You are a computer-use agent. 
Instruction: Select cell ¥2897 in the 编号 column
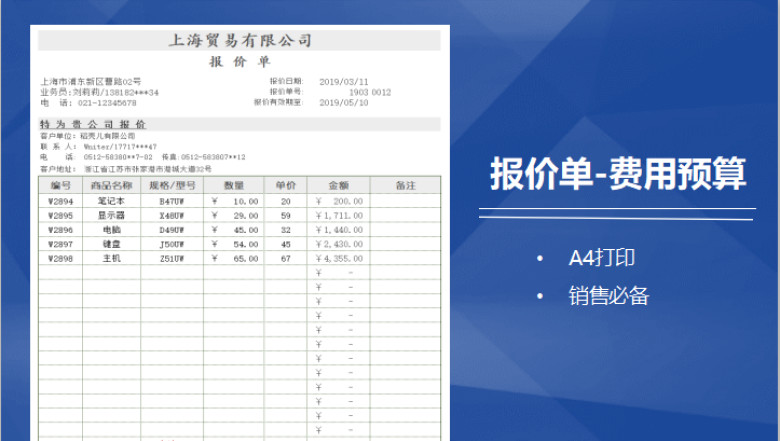[61, 245]
